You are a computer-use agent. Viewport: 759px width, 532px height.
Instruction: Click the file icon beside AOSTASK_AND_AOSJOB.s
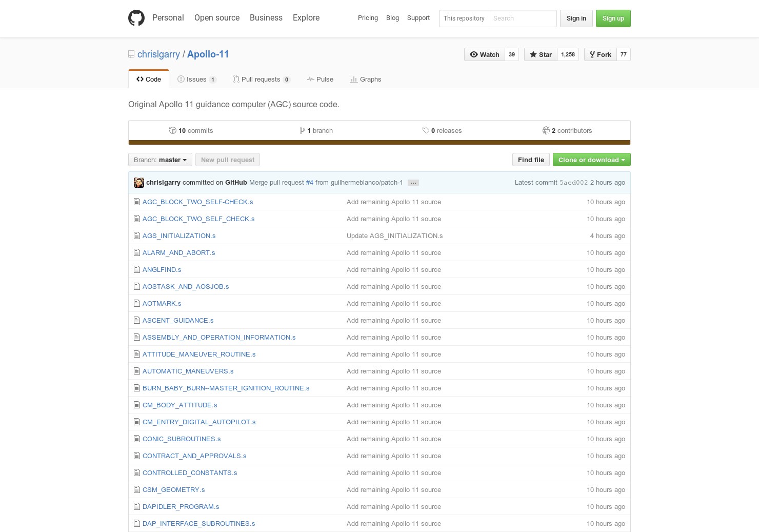[137, 287]
